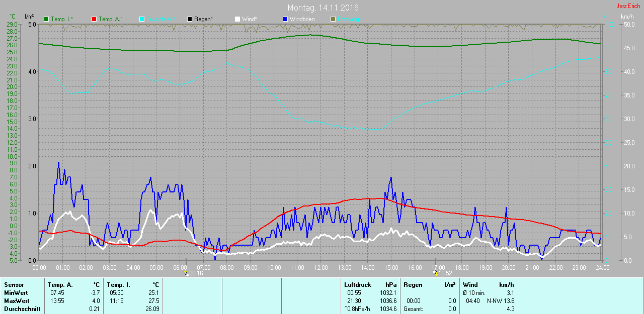This screenshot has width=644, height=314.
Task: Click the date title Montag, 14.11.2016
Action: point(323,8)
